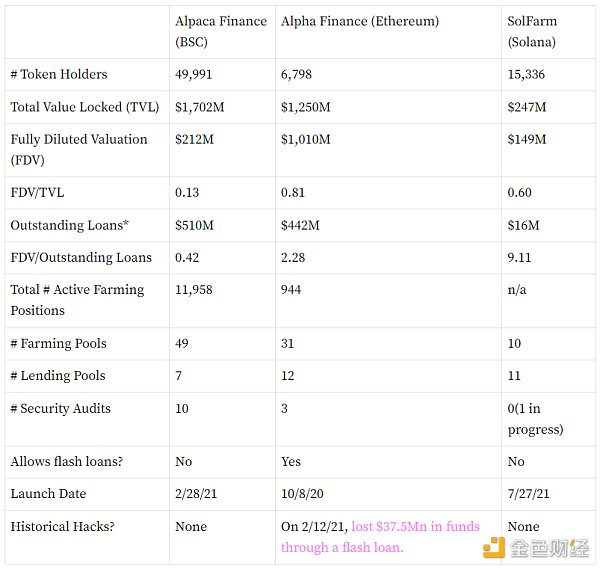
Task: Select the Yes flash loans cell
Action: (291, 461)
